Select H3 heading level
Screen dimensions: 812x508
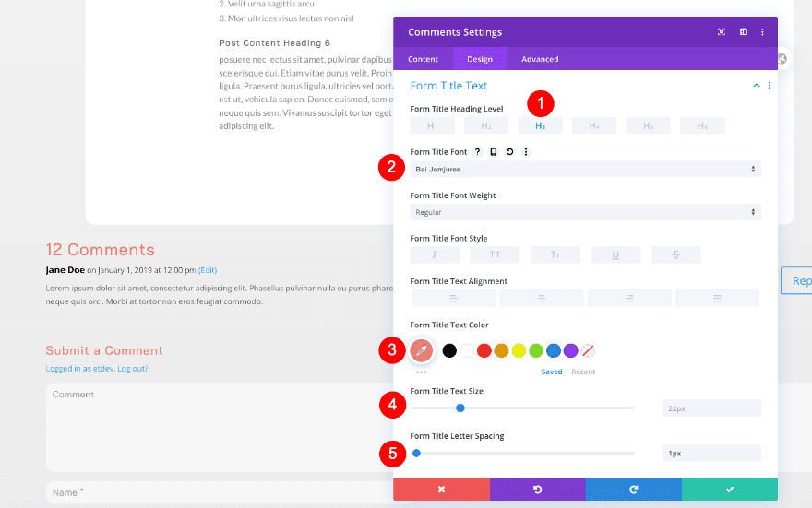point(540,125)
